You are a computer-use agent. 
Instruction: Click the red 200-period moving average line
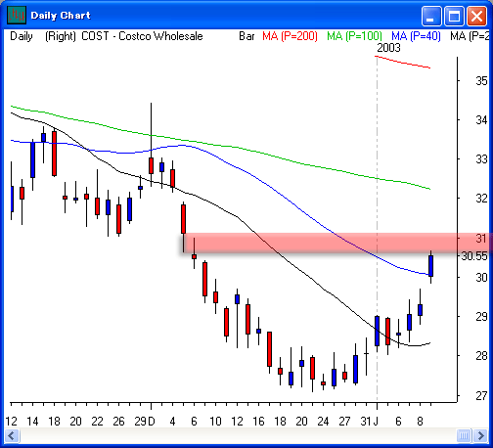pyautogui.click(x=403, y=62)
